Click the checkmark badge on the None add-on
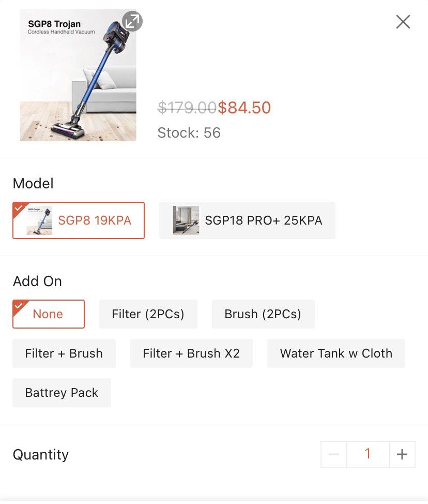Screen dimensions: 428x504 (18, 305)
